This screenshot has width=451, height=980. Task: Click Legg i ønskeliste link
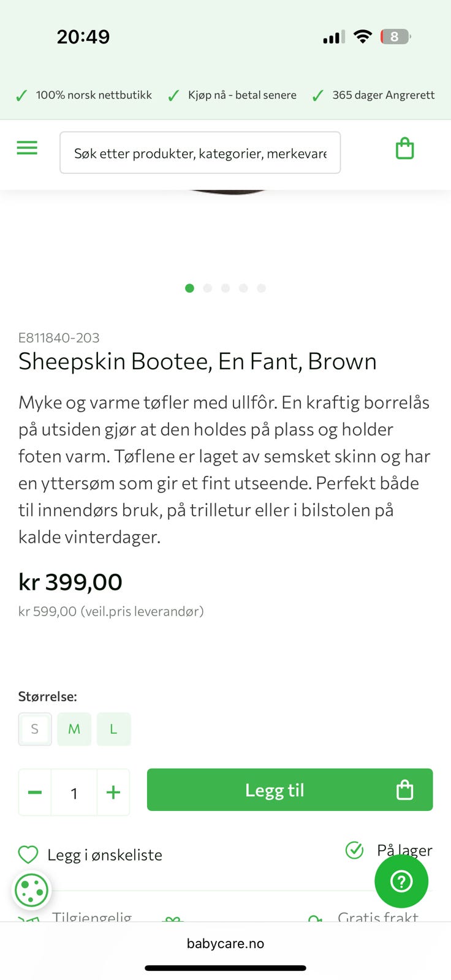[105, 855]
